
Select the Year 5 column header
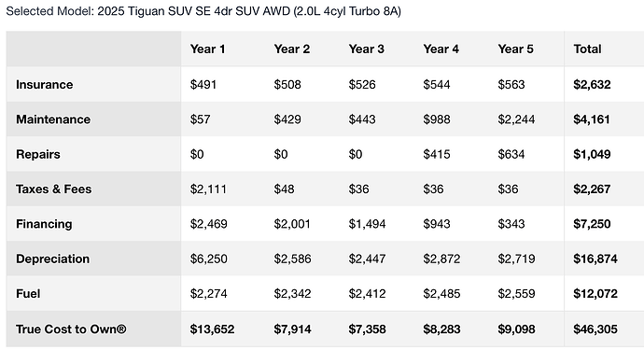coord(515,49)
